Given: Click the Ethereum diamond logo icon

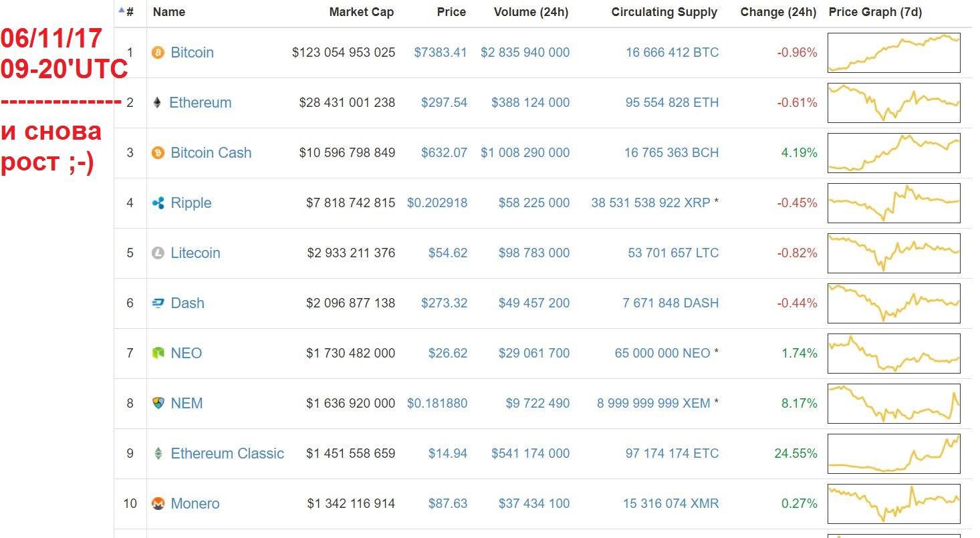Looking at the screenshot, I should pos(157,102).
